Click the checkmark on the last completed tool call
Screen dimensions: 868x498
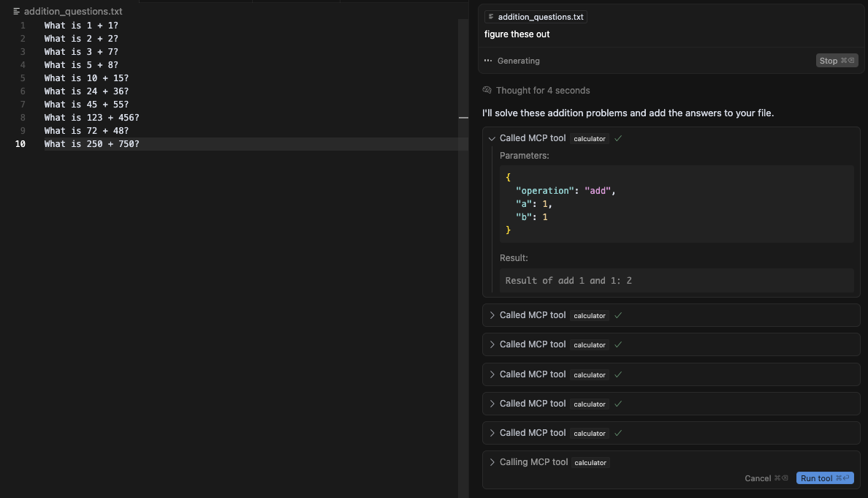[x=618, y=433]
